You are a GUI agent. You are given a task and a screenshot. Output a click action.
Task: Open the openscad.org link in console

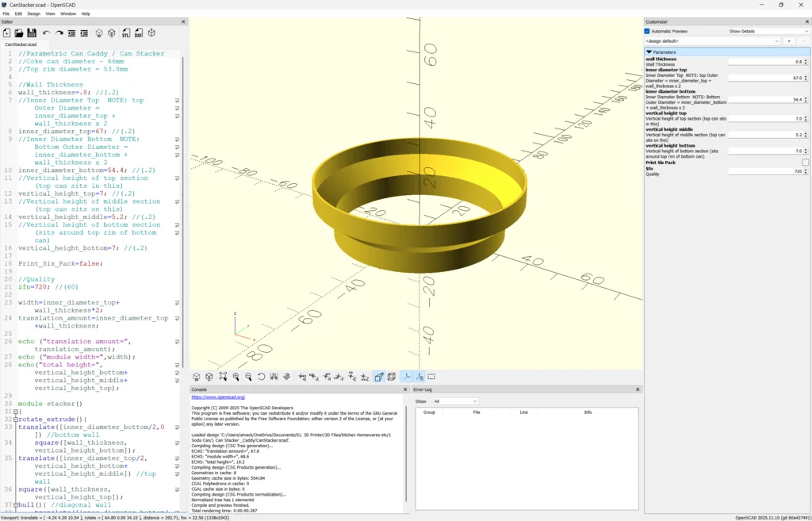tap(218, 397)
